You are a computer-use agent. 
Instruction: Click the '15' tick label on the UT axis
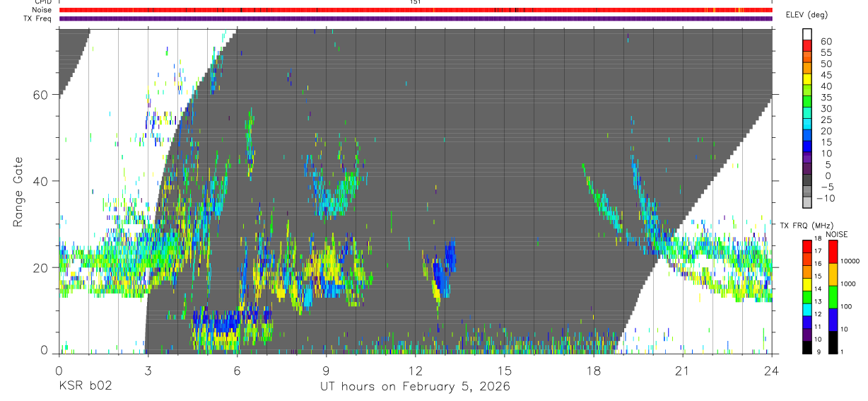(x=504, y=370)
